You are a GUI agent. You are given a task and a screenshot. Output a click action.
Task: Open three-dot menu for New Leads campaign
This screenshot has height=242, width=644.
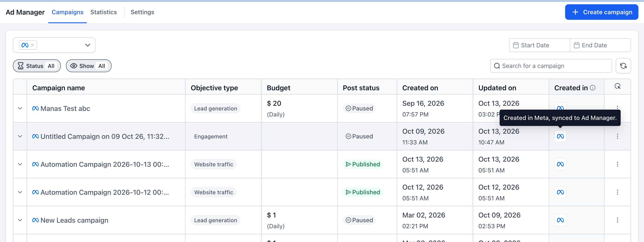pos(617,220)
